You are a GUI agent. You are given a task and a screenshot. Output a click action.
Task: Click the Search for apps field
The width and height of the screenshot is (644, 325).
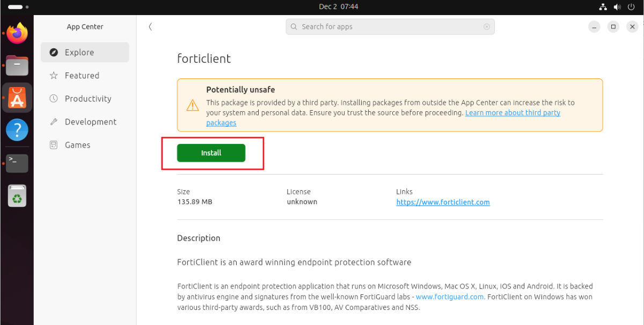pos(386,27)
